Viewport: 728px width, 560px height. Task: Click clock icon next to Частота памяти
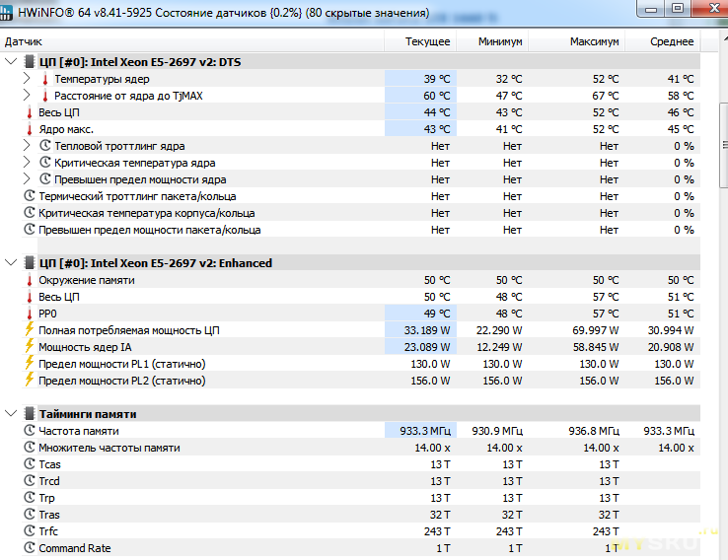(29, 431)
